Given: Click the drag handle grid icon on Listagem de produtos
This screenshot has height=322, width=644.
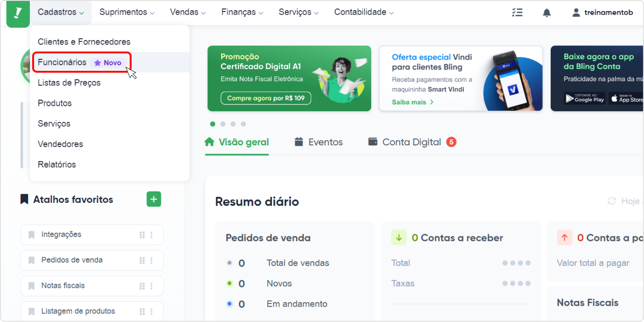Looking at the screenshot, I should [x=142, y=311].
